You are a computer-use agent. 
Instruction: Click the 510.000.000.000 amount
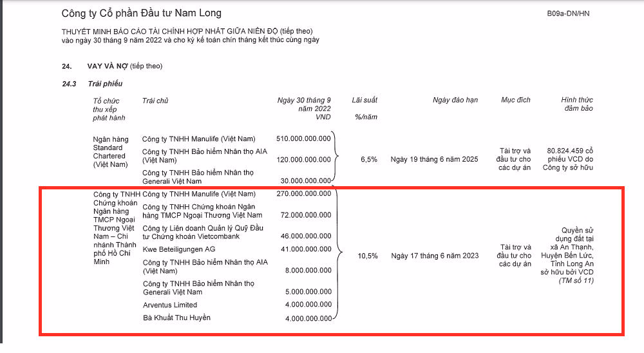point(303,138)
